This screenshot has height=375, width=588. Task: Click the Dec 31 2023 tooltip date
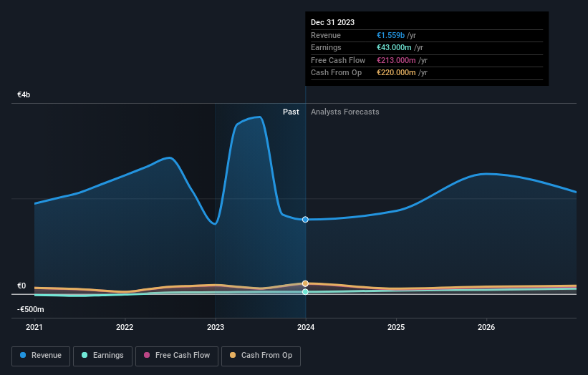(332, 22)
